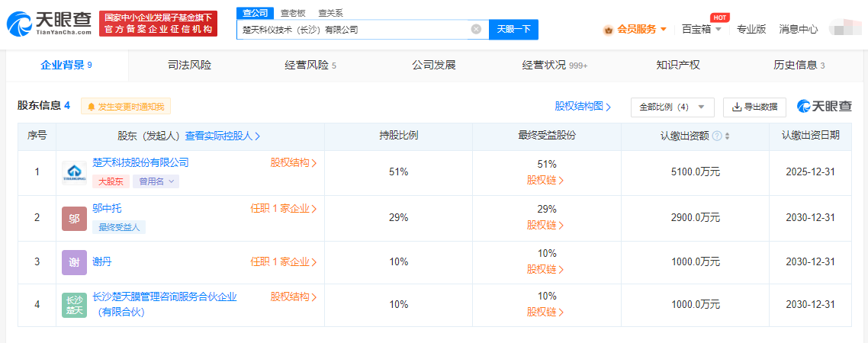Expand the 曾用名 dropdown tag
The image size is (868, 343).
tap(156, 181)
